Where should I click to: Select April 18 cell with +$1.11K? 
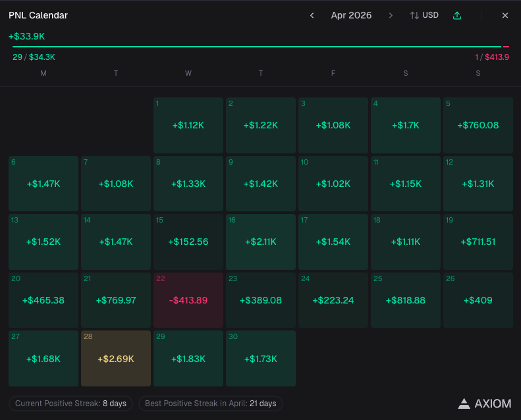click(406, 242)
